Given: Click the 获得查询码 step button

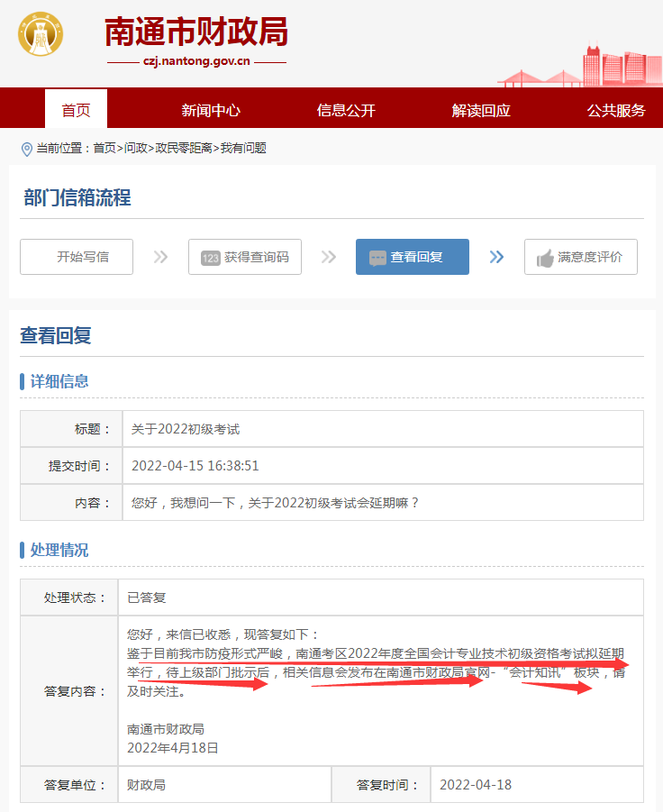Looking at the screenshot, I should (x=245, y=257).
